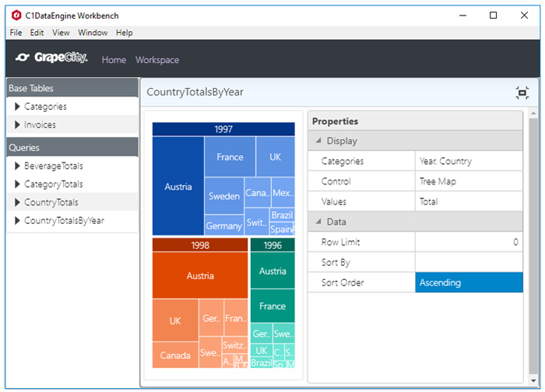Expand the Invoices table arrow
Image resolution: width=545 pixels, height=392 pixels.
click(x=17, y=124)
